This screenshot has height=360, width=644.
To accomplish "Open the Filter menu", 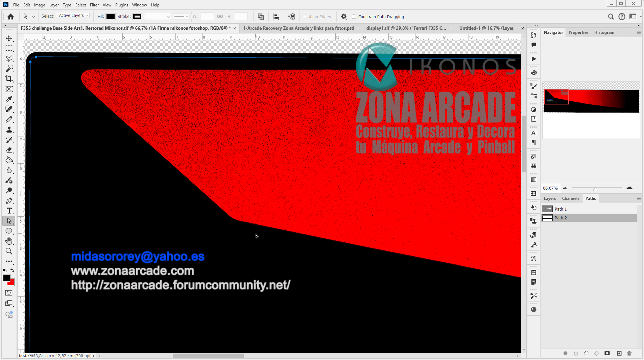I will click(x=94, y=5).
